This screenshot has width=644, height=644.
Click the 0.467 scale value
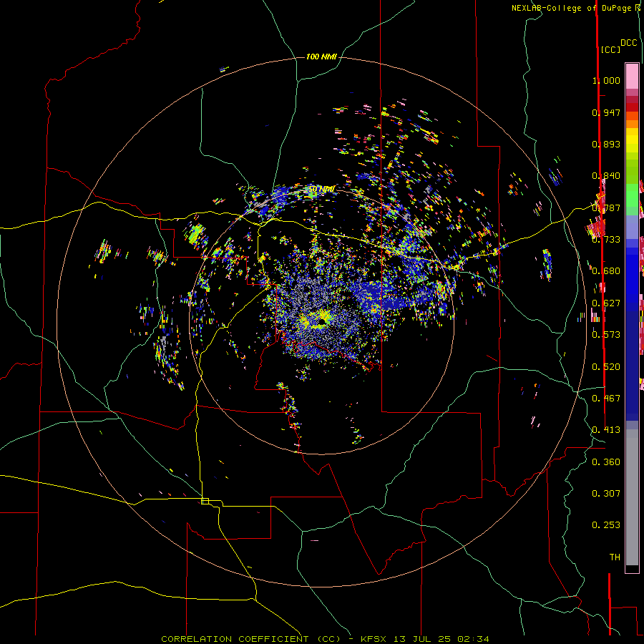pos(606,398)
